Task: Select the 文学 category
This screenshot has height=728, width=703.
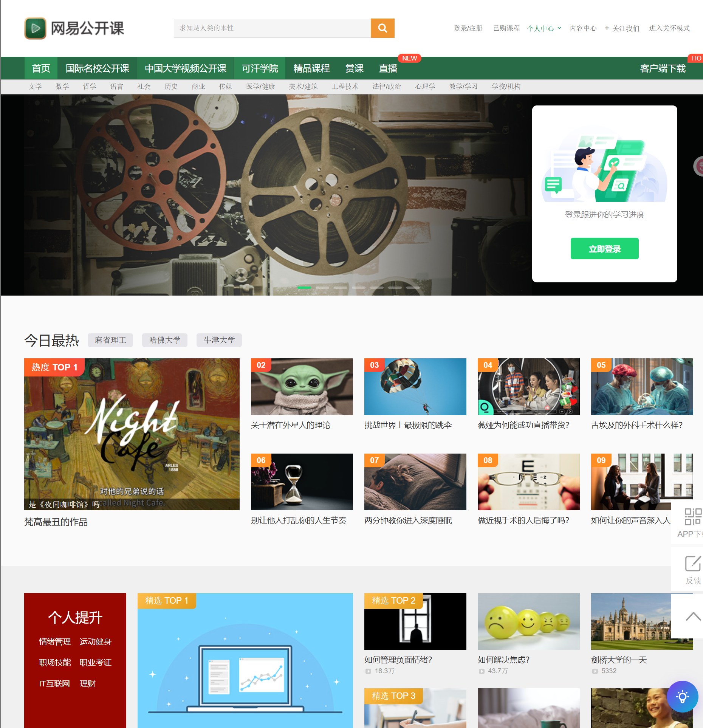Action: (35, 87)
